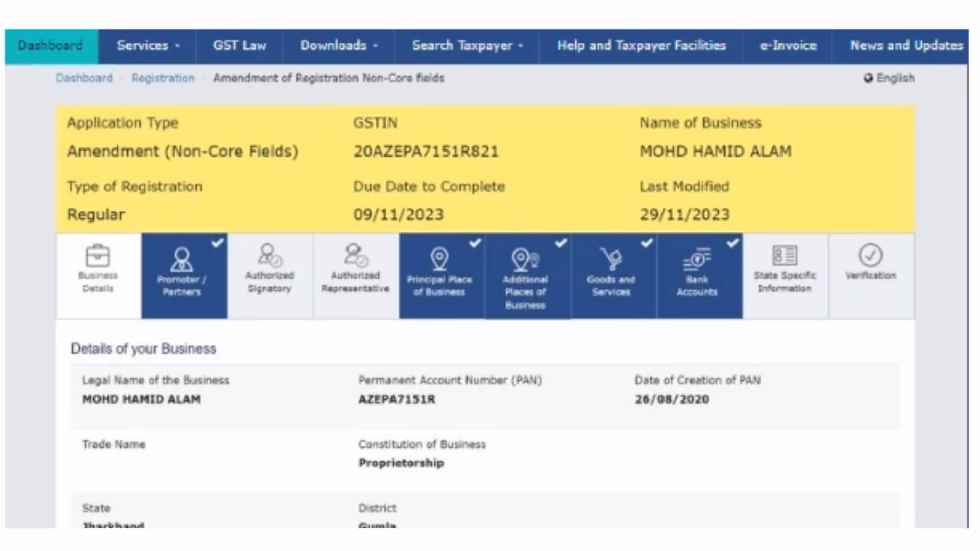Screen dimensions: 980x551
Task: Click the Goods and Services trolley icon
Action: (611, 259)
